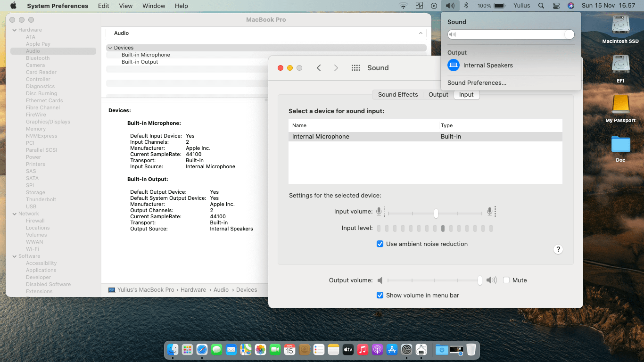Select Built-in Microphone in Devices list
The height and width of the screenshot is (362, 644).
pyautogui.click(x=146, y=55)
